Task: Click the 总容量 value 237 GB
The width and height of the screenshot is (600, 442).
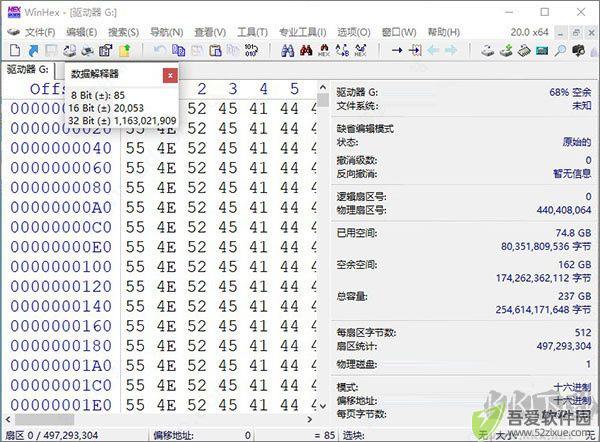Action: click(574, 296)
